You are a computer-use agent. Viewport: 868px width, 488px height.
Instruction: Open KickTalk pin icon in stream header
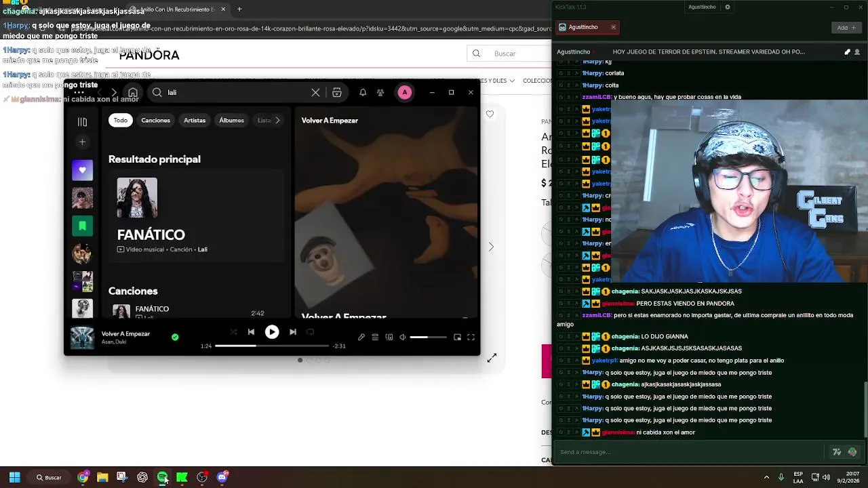847,52
